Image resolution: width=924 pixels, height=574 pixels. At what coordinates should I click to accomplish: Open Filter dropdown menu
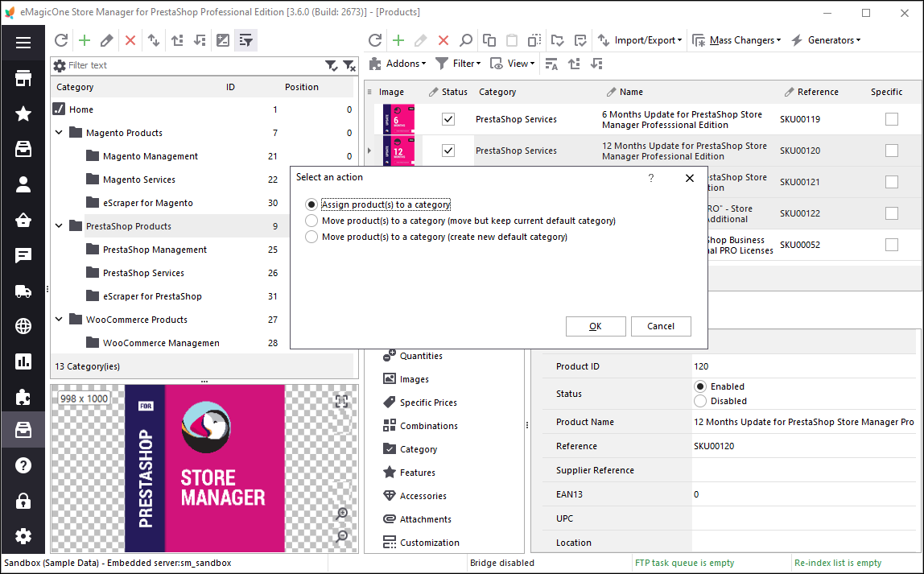click(x=458, y=64)
